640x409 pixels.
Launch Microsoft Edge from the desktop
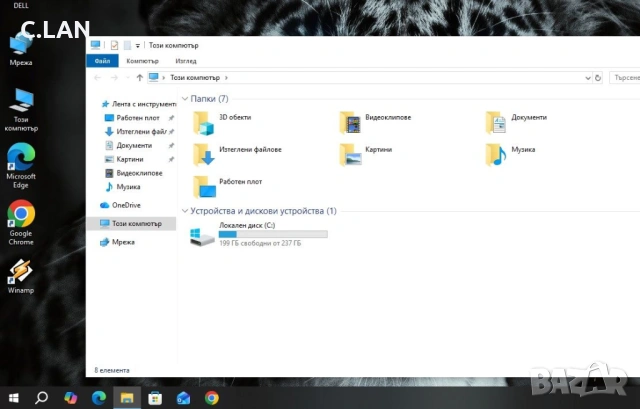[21, 166]
